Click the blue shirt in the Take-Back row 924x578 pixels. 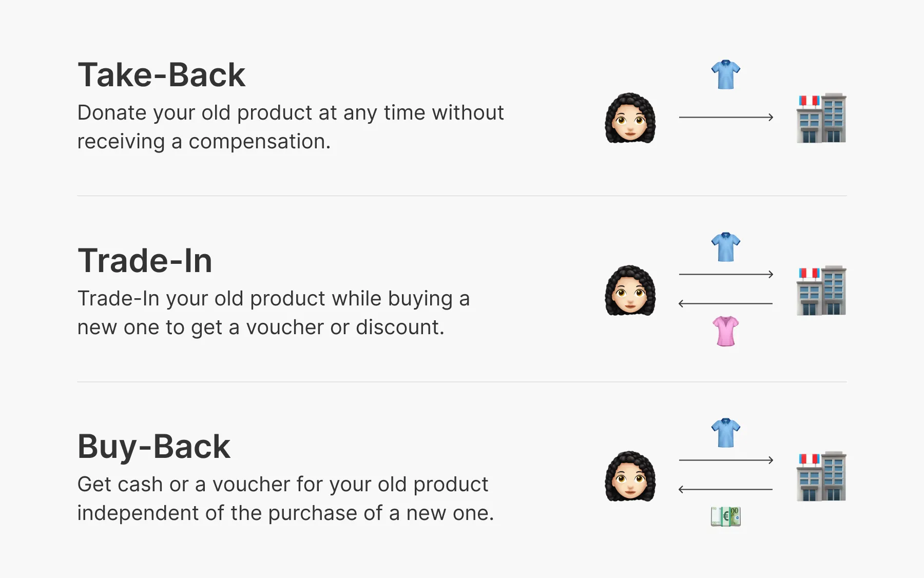pos(725,74)
